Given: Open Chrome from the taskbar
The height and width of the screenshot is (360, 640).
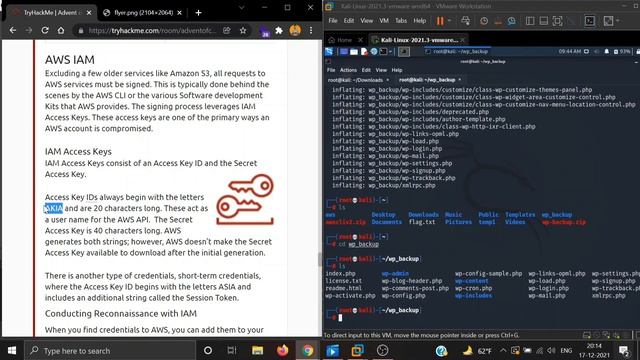Looking at the screenshot, I should coord(308,350).
